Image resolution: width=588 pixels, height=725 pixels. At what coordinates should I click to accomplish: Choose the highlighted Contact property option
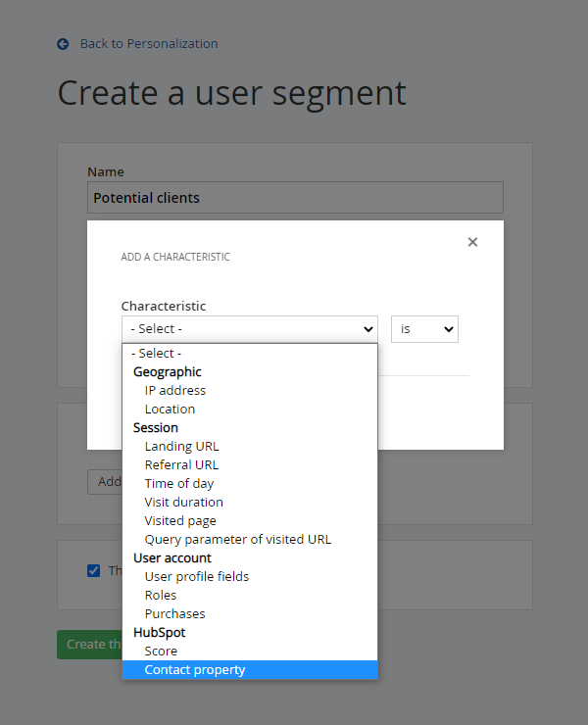pos(195,670)
